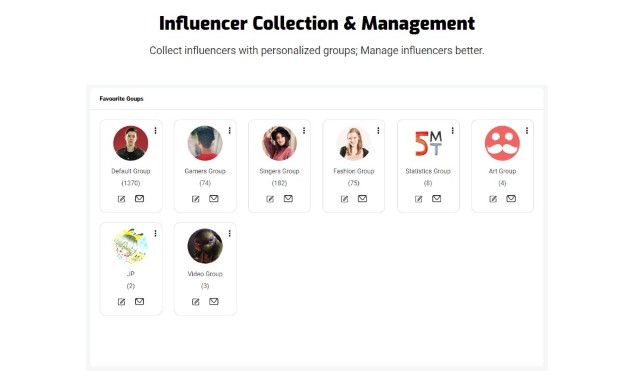Edit the Gamers Group
640x378 pixels.
click(196, 199)
